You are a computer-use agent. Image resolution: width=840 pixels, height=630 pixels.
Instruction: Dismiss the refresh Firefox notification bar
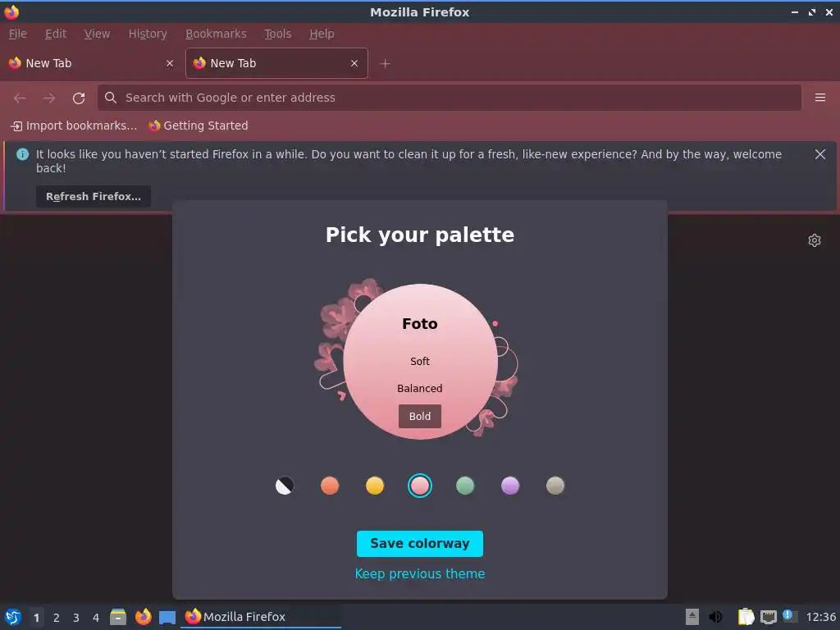point(819,154)
